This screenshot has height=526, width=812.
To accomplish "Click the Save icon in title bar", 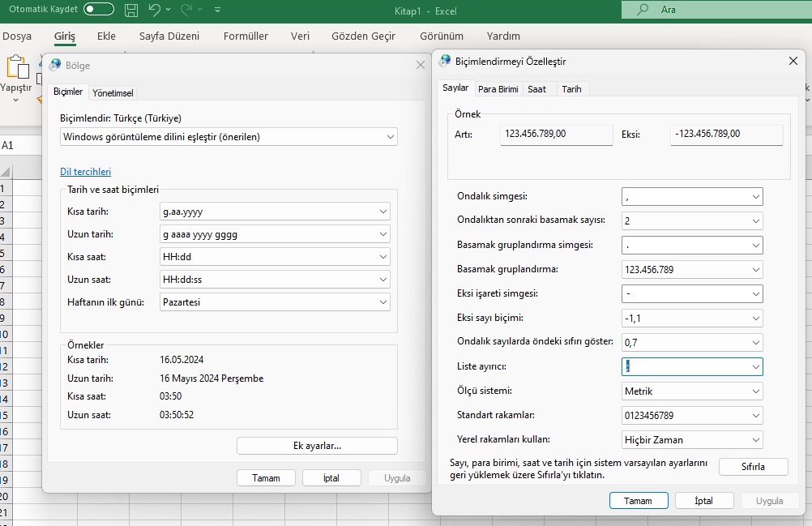I will click(131, 10).
